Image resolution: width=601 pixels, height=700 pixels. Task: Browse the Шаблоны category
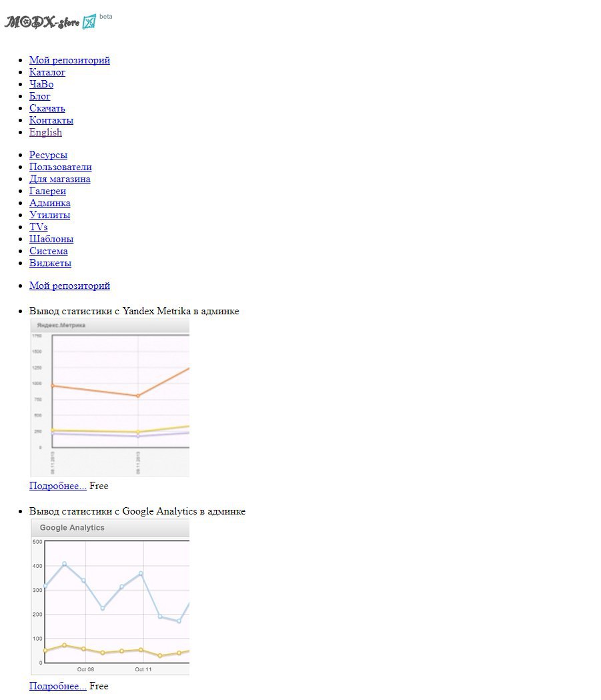51,240
